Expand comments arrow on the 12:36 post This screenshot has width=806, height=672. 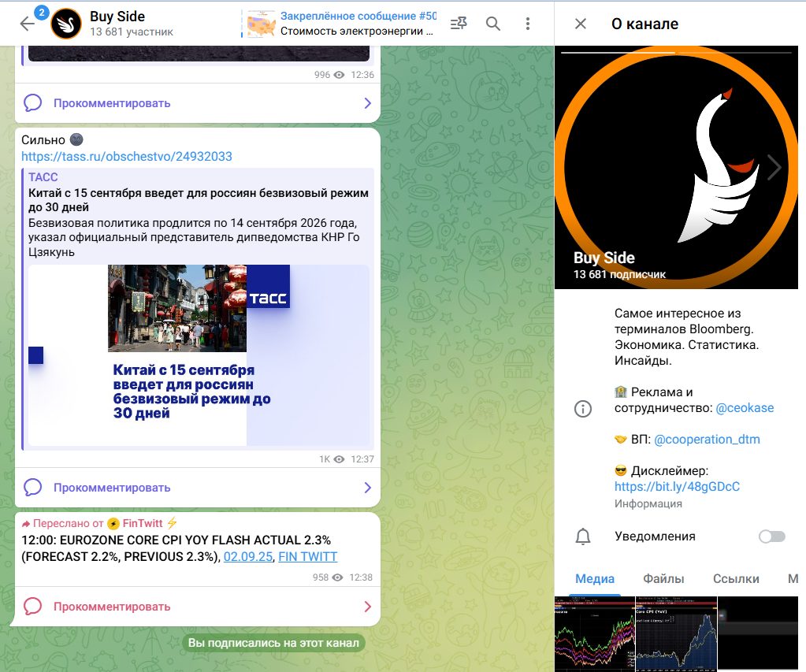(x=367, y=103)
